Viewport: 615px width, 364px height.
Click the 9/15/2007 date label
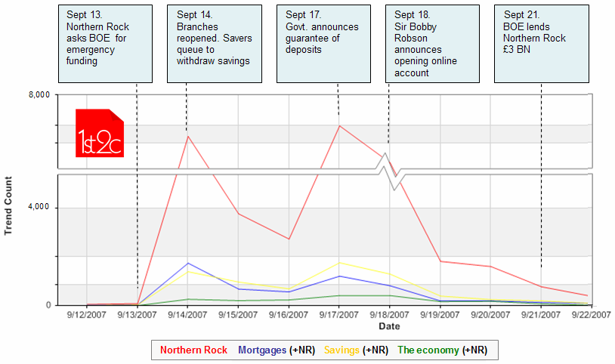click(x=238, y=315)
